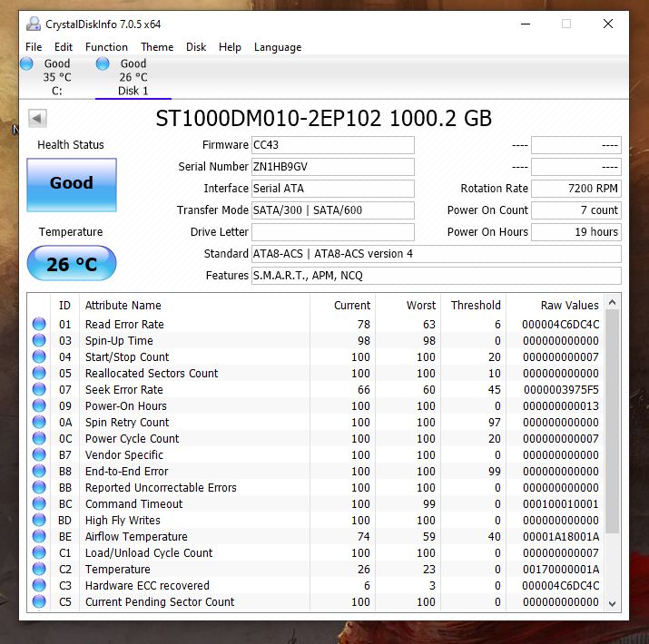Click the Good health status button
The height and width of the screenshot is (644, 649).
coord(72,185)
